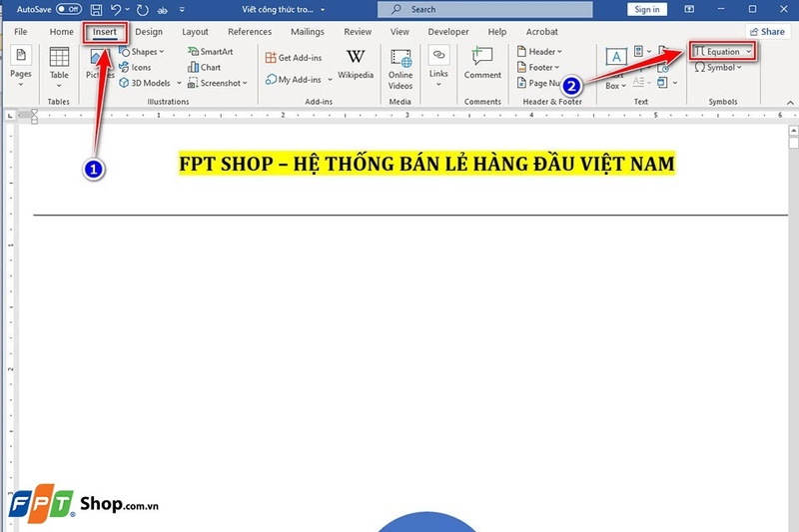This screenshot has width=799, height=532.
Task: Switch to the Home tab
Action: tap(62, 32)
